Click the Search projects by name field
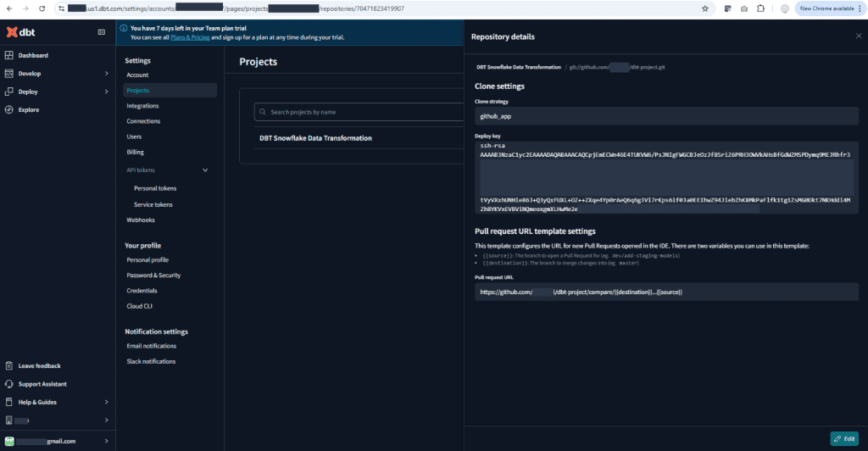Viewport: 868px width, 451px height. [x=356, y=112]
